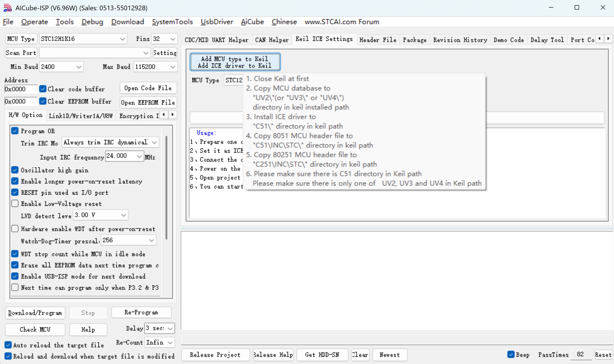Toggle Beep checkbox

[511, 354]
